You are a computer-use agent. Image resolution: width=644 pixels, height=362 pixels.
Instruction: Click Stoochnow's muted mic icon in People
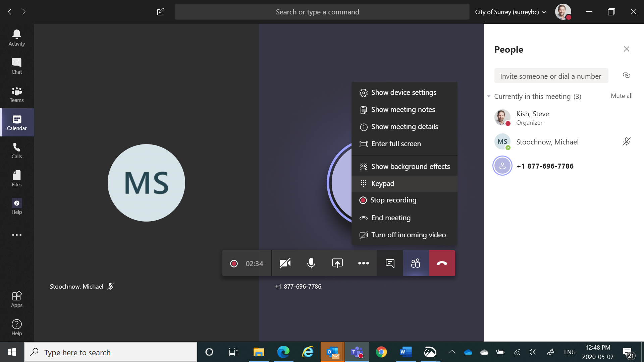[626, 142]
